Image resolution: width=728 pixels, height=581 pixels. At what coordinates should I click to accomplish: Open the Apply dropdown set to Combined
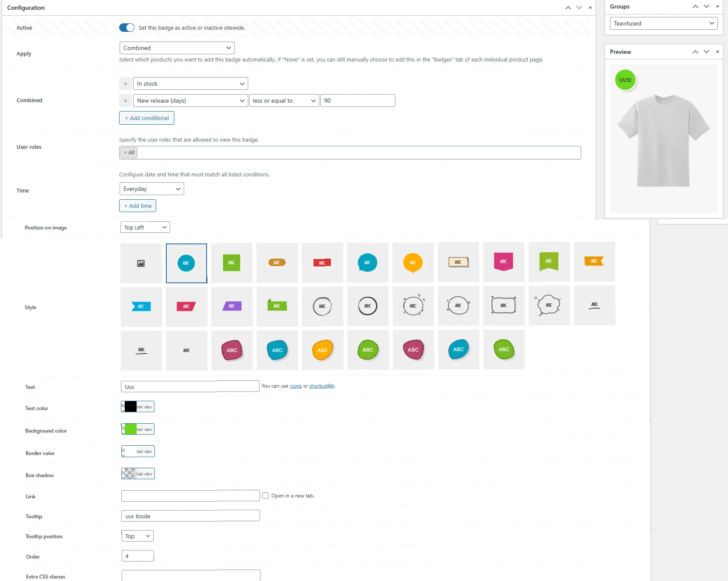point(177,48)
